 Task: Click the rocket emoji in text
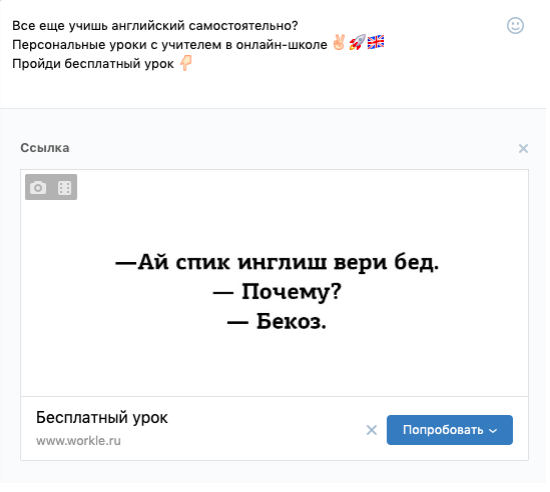coord(357,43)
